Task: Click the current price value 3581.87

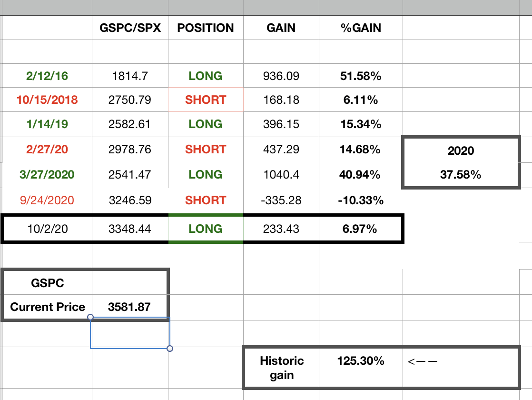Action: click(x=129, y=307)
